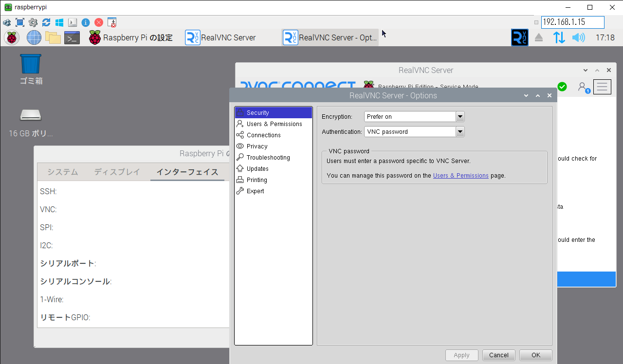Click the シリアルコンソール: label

76,281
